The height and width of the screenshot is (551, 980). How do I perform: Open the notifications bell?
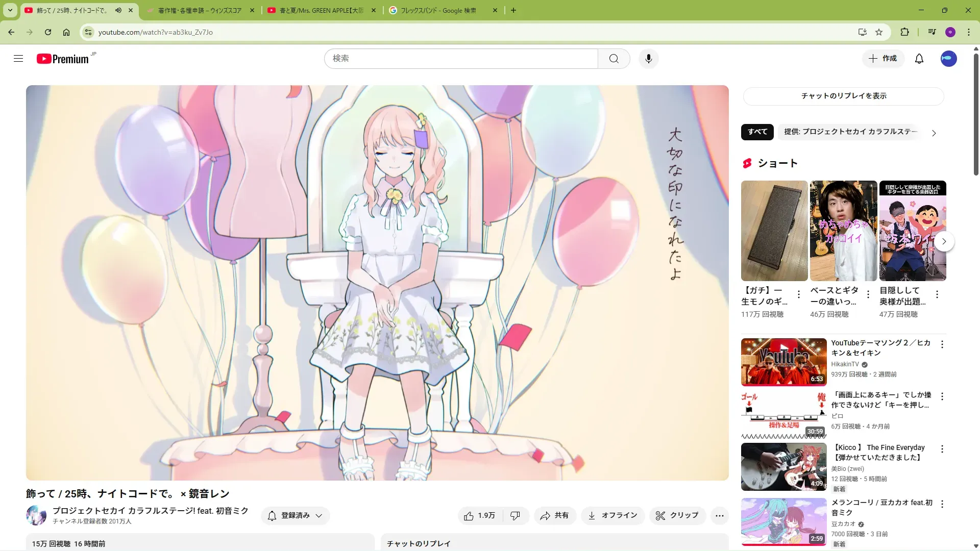coord(919,59)
